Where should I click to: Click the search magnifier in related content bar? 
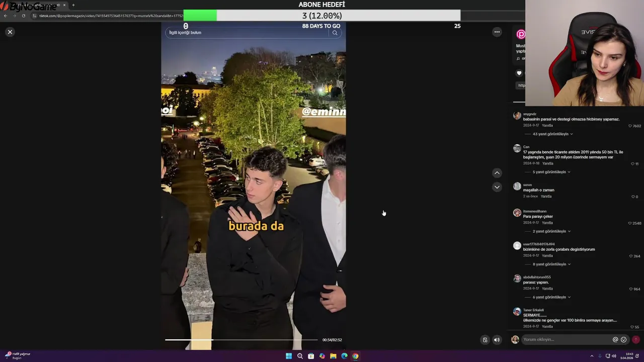pos(335,33)
